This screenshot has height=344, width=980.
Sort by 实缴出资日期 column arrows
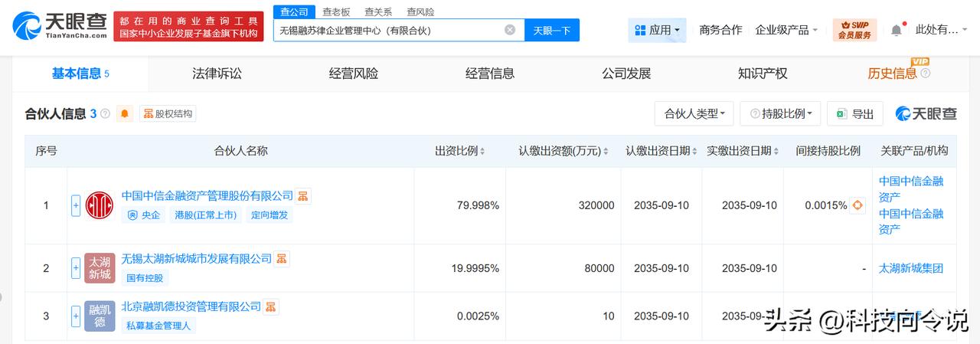tap(777, 151)
